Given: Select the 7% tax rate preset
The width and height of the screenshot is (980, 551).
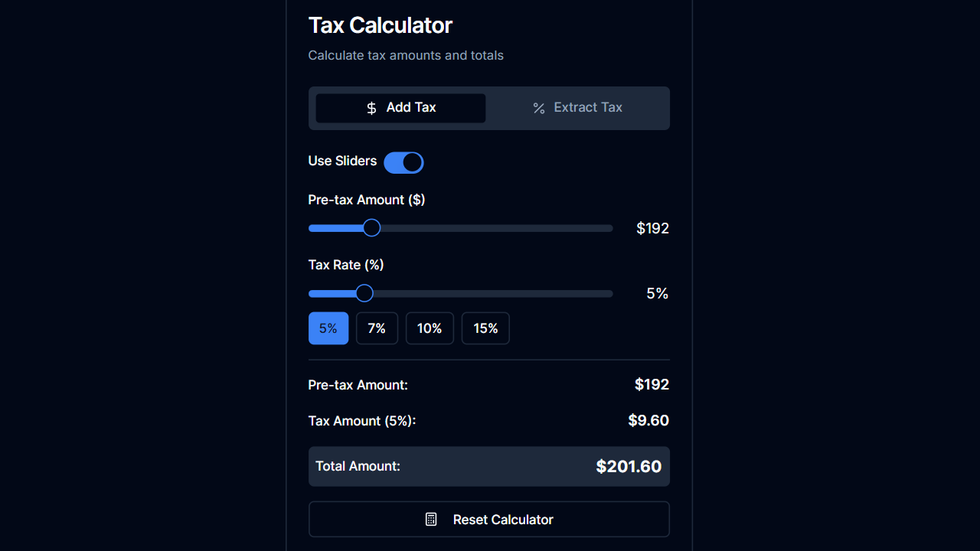Looking at the screenshot, I should pyautogui.click(x=377, y=328).
